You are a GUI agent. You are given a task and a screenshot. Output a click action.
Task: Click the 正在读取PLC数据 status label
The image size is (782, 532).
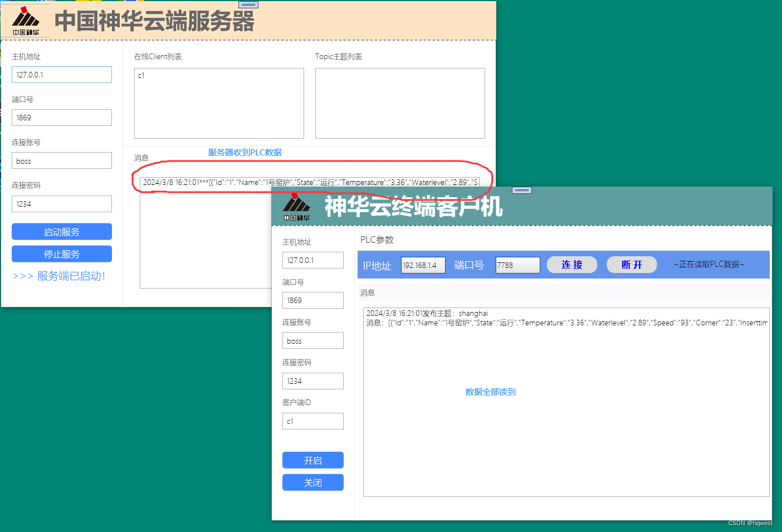709,265
